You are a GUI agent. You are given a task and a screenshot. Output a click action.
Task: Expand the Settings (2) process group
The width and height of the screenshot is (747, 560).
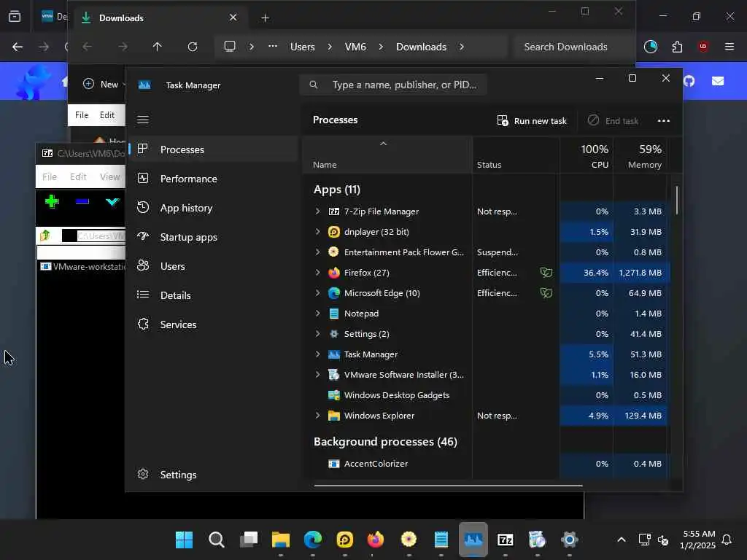point(318,334)
